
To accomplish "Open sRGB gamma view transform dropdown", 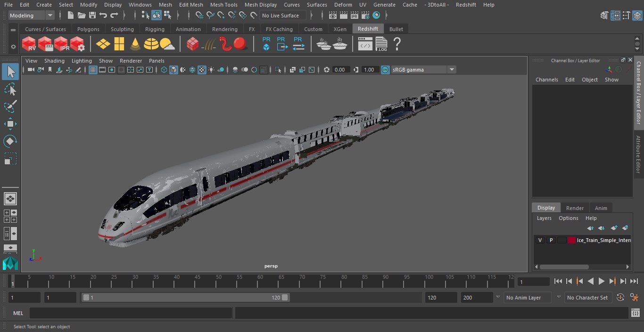I will point(423,70).
